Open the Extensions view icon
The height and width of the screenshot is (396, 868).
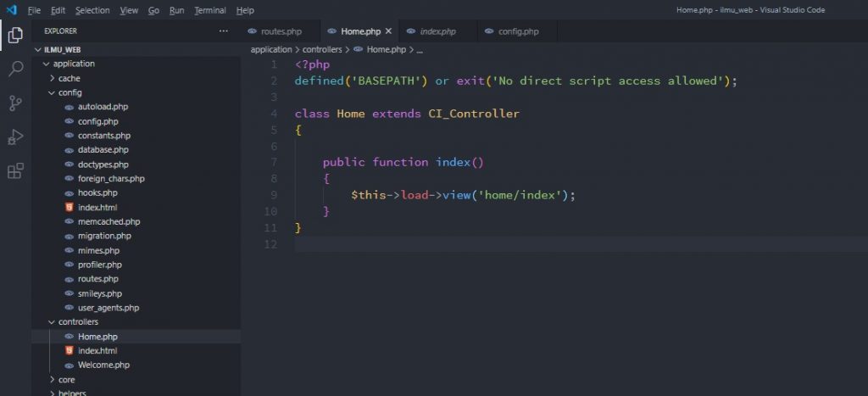click(x=14, y=171)
